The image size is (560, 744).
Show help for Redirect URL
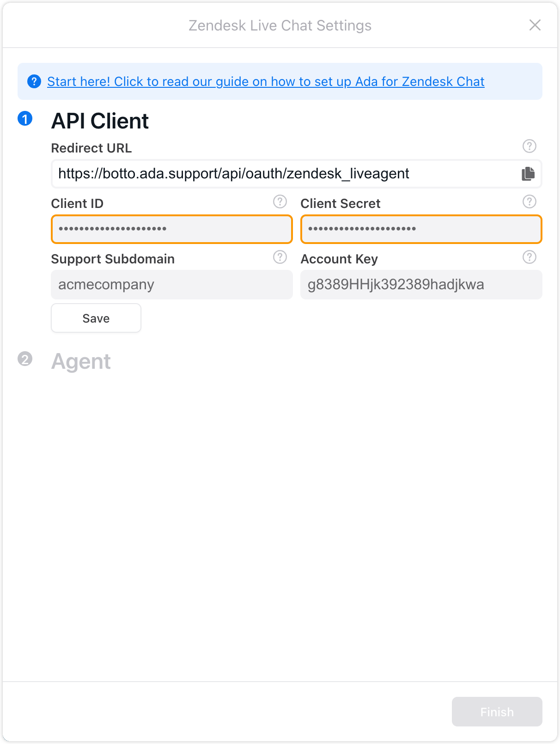point(529,146)
